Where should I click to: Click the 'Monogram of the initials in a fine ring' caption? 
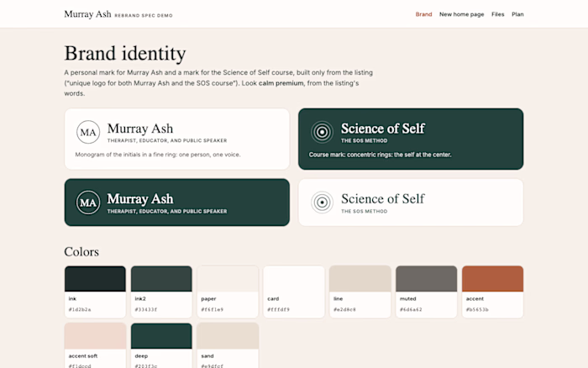coord(158,155)
